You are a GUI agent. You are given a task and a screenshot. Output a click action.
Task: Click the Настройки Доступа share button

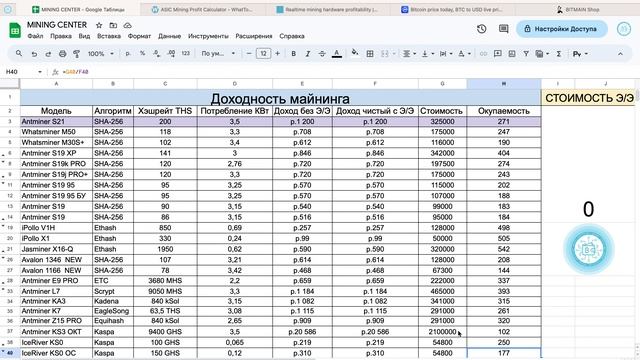562,29
